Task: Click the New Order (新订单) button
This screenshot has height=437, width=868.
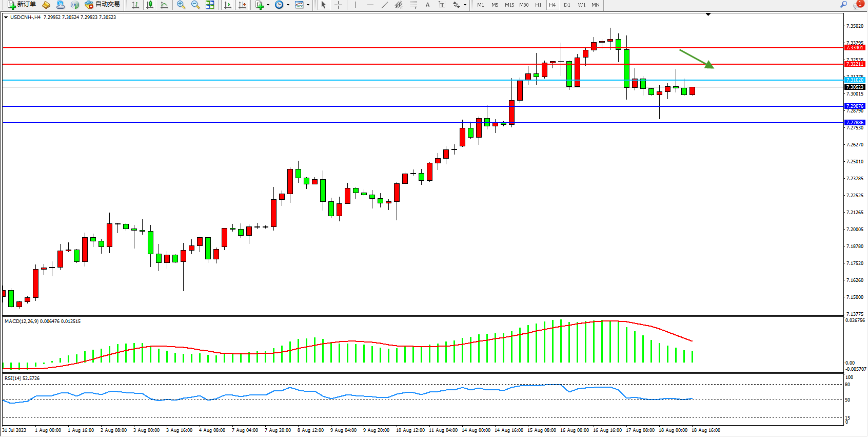Action: 22,5
